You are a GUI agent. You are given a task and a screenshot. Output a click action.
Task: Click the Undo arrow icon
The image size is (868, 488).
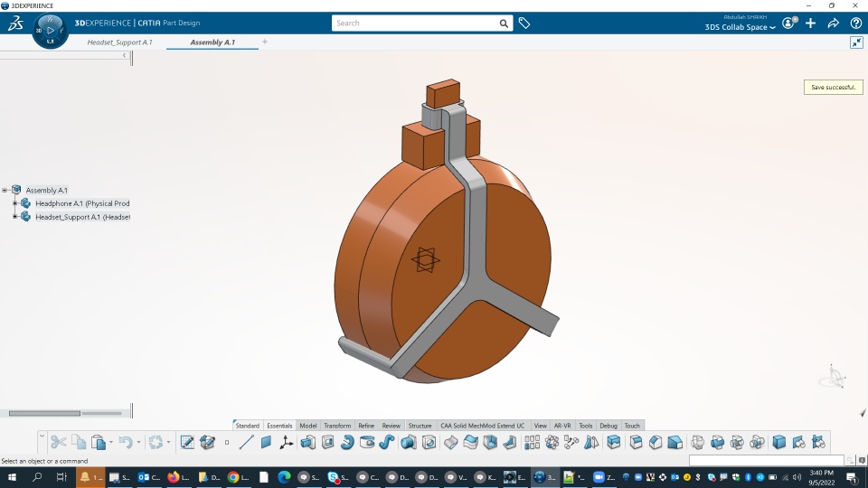click(126, 442)
